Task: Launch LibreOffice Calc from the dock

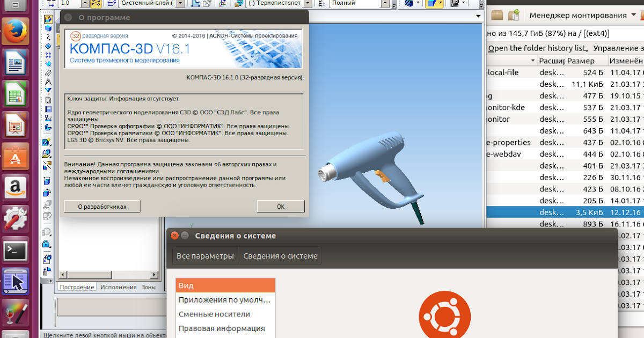Action: pos(16,94)
